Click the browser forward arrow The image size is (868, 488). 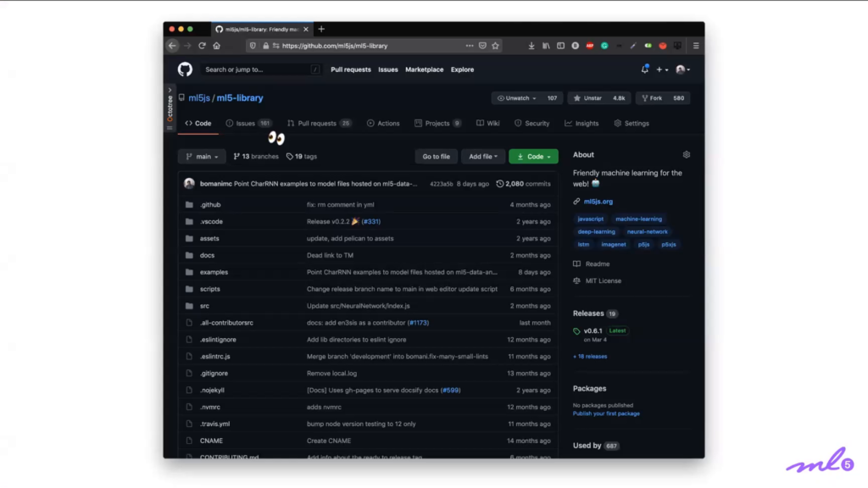[187, 46]
